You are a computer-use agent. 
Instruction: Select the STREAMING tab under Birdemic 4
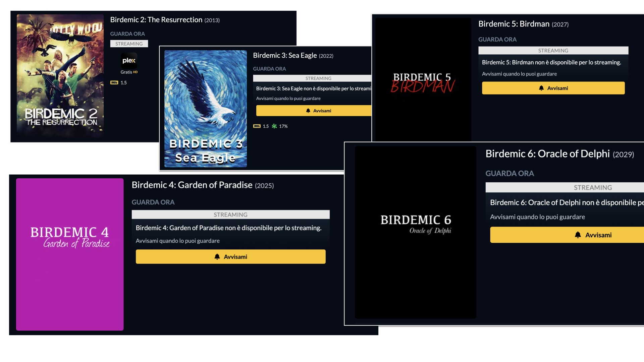pos(230,215)
